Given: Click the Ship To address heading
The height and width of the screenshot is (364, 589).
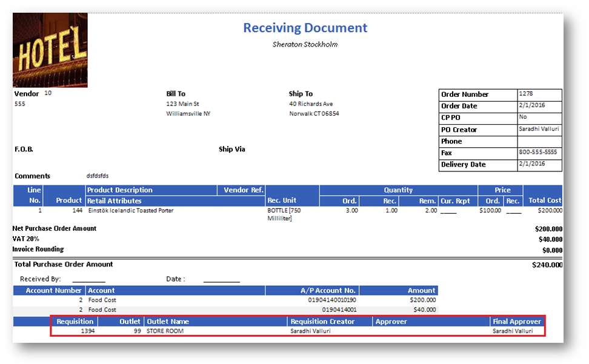Looking at the screenshot, I should [x=301, y=94].
